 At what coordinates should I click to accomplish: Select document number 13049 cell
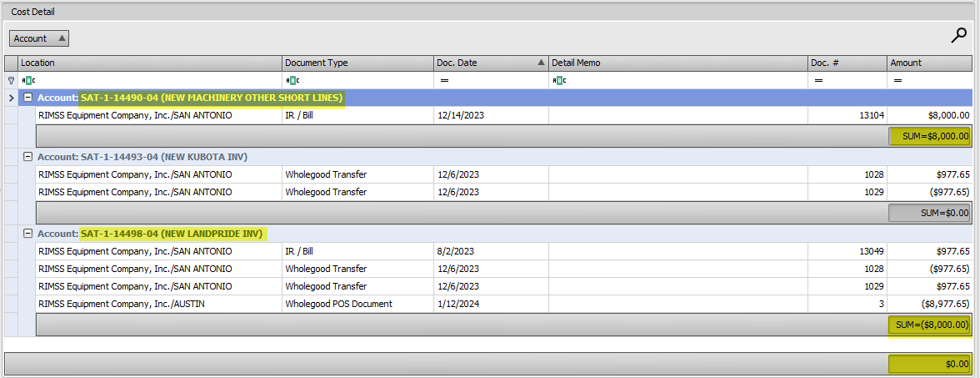(x=847, y=252)
